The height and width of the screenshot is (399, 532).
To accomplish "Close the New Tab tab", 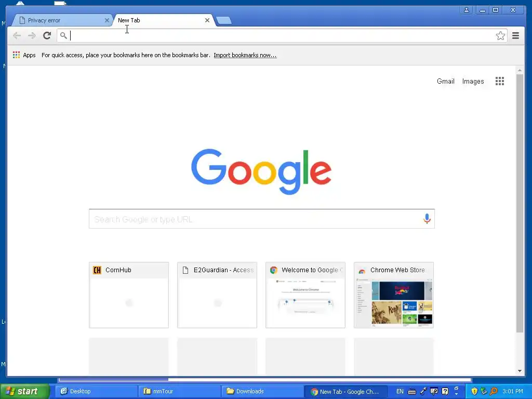I will click(x=207, y=20).
